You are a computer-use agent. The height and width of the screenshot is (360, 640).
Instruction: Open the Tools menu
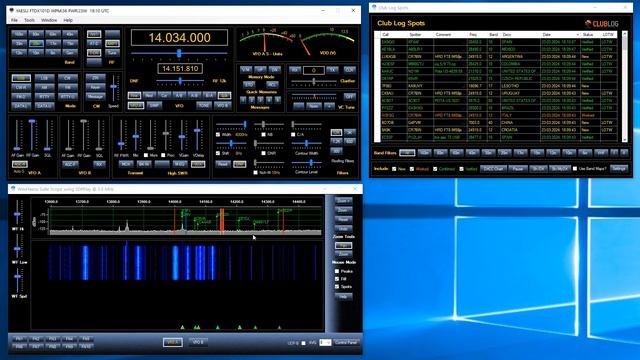[x=29, y=20]
